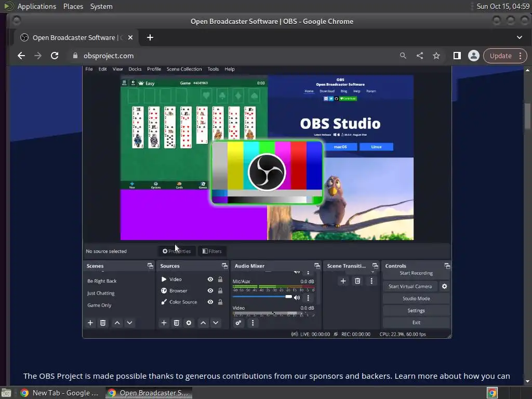The width and height of the screenshot is (532, 399).
Task: Click the Start Virtual Camera button
Action: click(410, 286)
